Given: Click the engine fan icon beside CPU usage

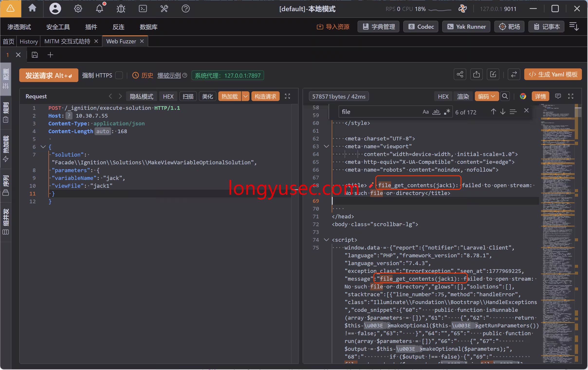Looking at the screenshot, I should tap(462, 9).
